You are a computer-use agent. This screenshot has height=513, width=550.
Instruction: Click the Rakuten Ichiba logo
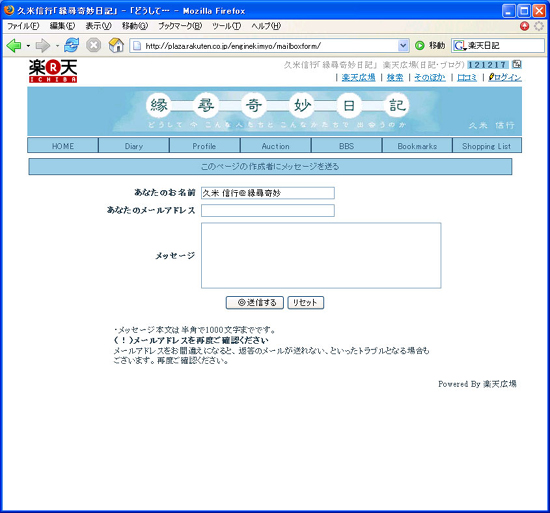(53, 71)
